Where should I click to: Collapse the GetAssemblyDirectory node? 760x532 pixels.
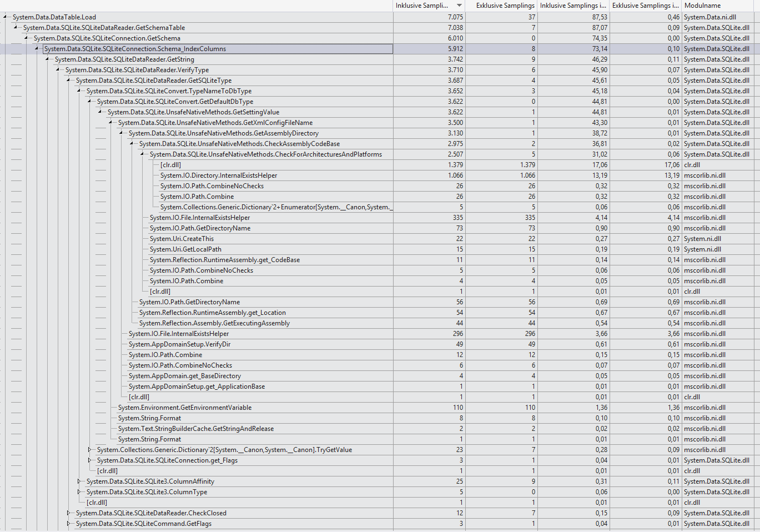121,133
